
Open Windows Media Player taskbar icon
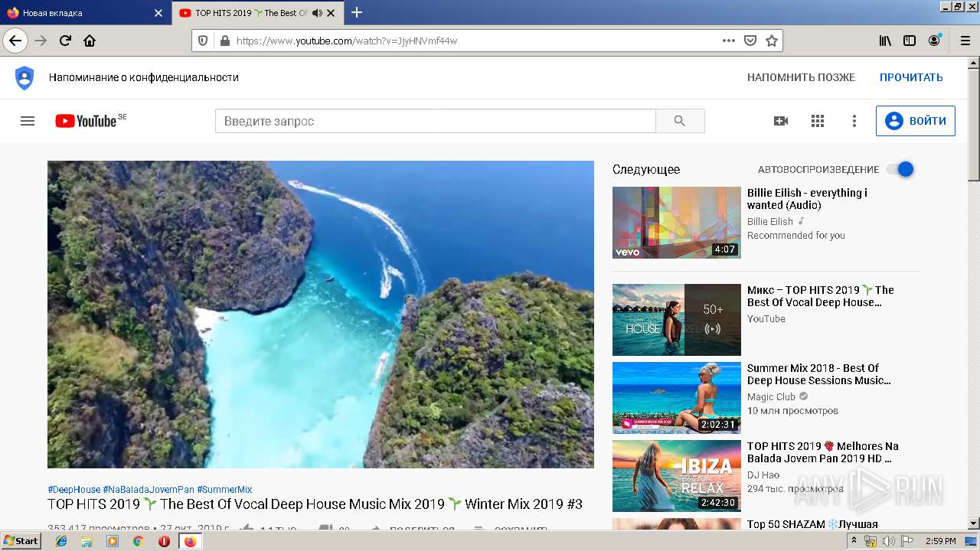(x=113, y=541)
